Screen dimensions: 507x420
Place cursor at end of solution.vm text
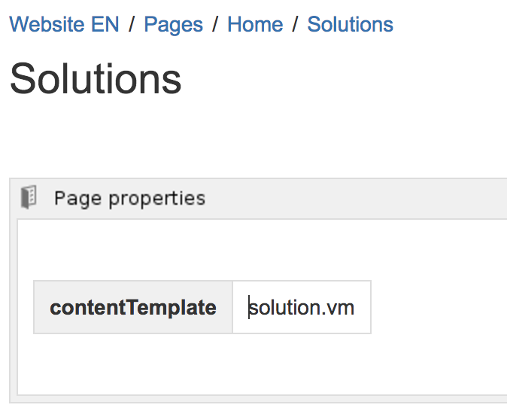[x=355, y=307]
